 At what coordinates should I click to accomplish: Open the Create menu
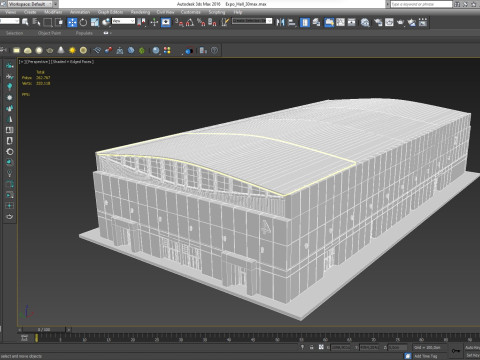pyautogui.click(x=30, y=12)
